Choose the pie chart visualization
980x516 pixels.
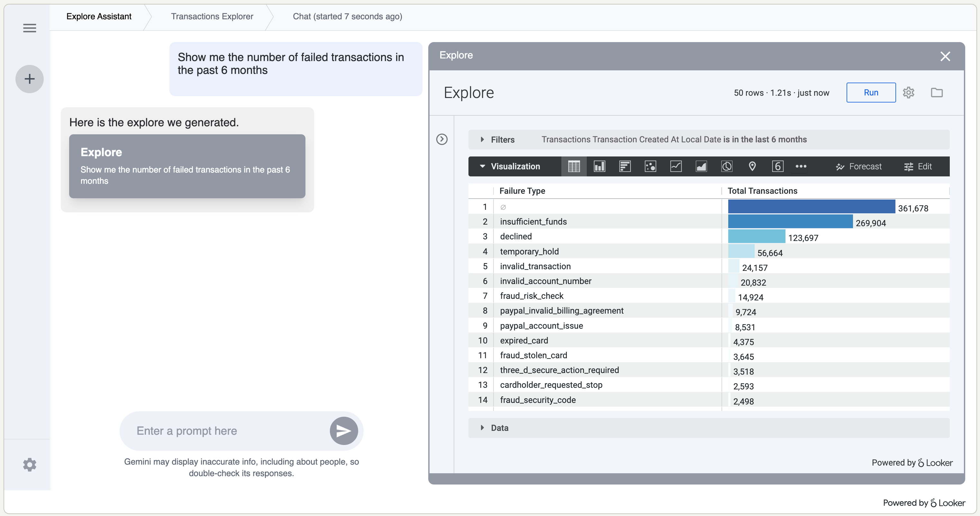(x=727, y=166)
